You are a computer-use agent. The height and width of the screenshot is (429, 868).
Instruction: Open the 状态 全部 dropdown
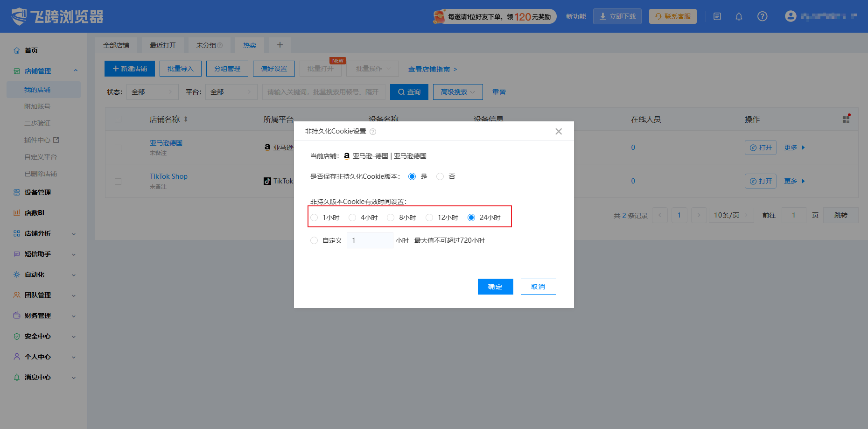[153, 92]
